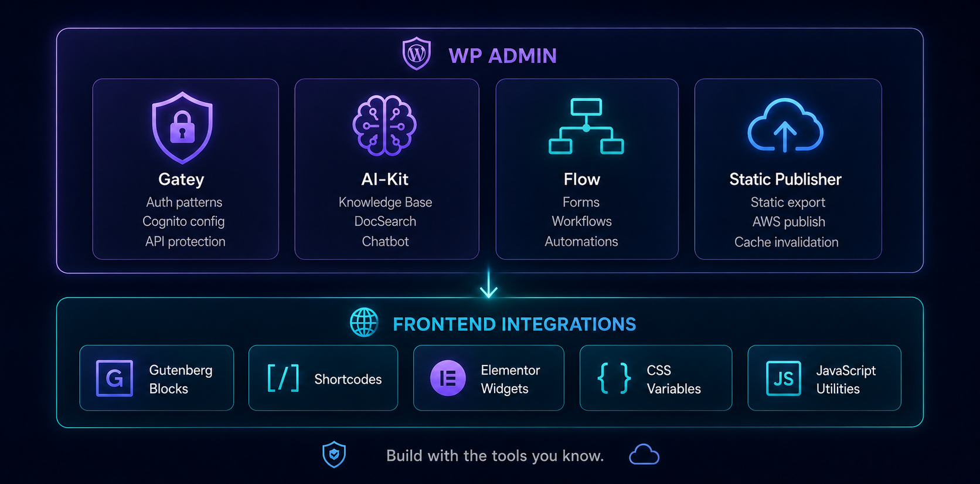This screenshot has width=980, height=484.
Task: Click the FRONTEND INTEGRATIONS heading
Action: coord(515,324)
